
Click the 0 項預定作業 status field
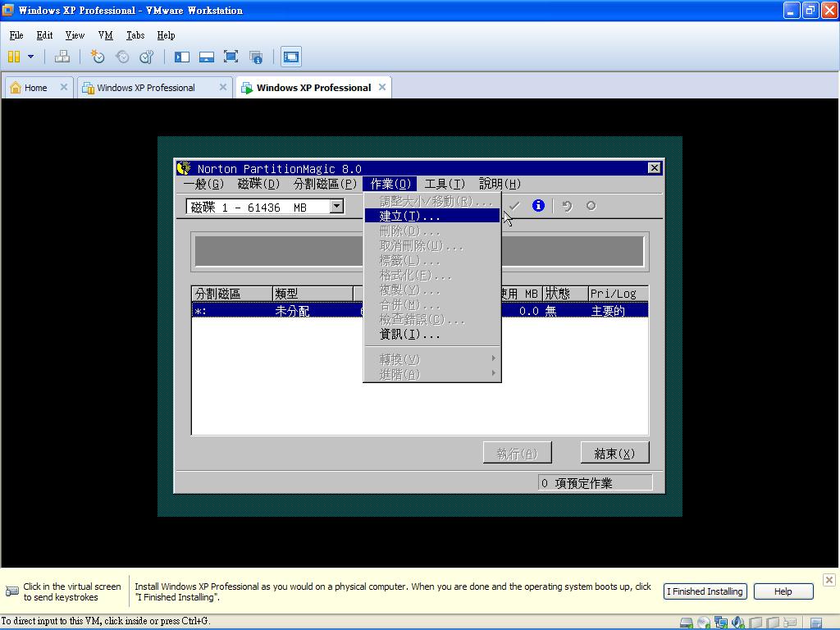point(596,482)
